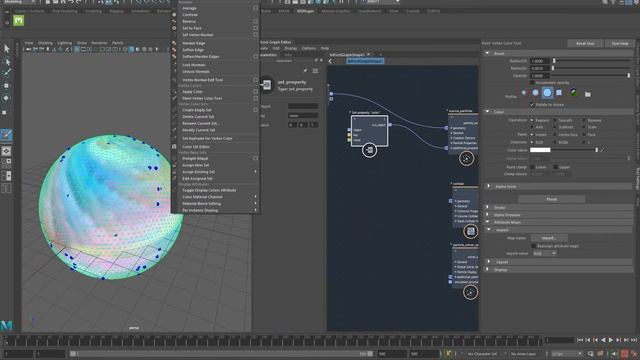The image size is (640, 360).
Task: Click the Import... map button
Action: point(549,238)
